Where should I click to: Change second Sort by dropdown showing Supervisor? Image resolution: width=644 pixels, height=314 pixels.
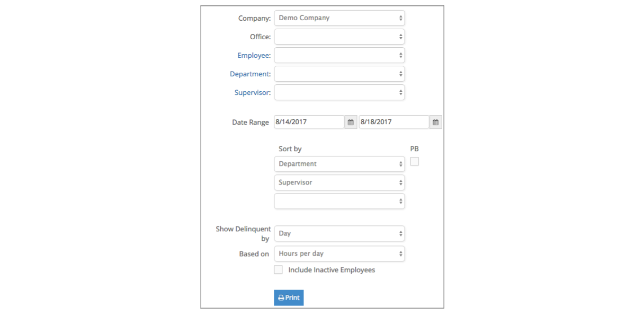[339, 182]
